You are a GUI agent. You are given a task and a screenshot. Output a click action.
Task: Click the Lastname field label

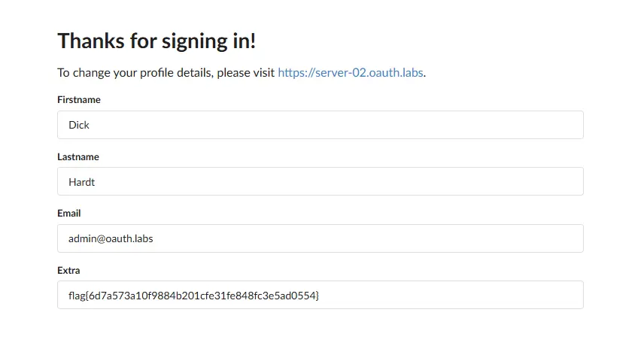pyautogui.click(x=78, y=156)
